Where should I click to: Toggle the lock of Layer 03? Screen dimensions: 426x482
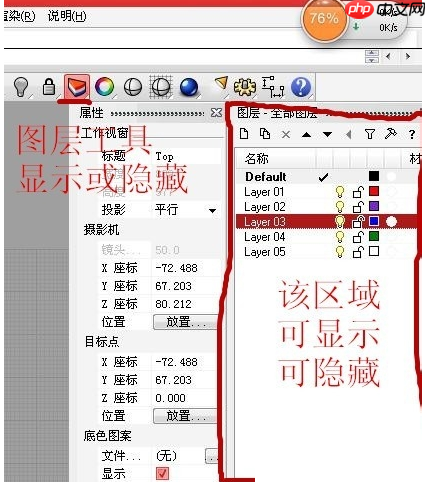(x=358, y=222)
